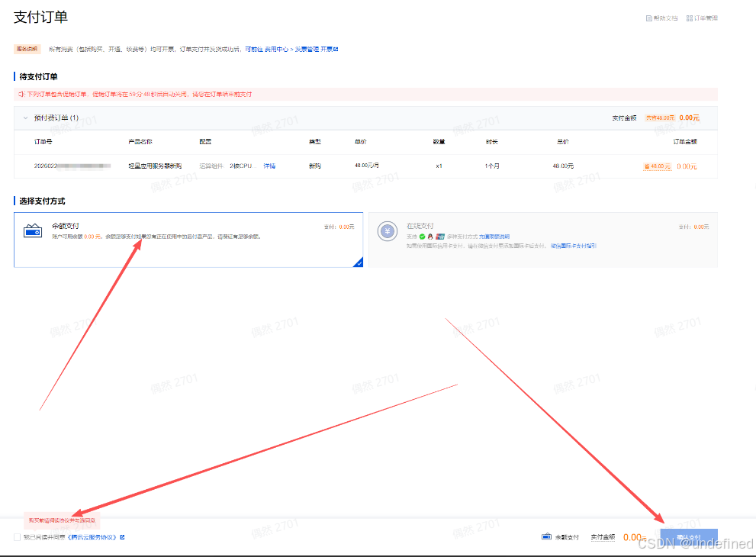Viewport: 756px width, 557px height.
Task: Click the external-link icon beside 腾讯云服务协议
Action: point(123,537)
